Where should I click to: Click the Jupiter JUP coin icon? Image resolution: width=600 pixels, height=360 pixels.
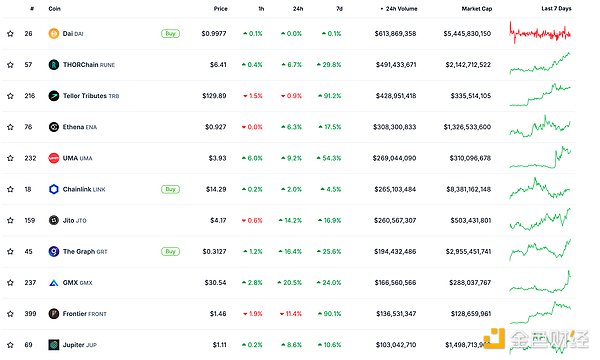point(54,345)
